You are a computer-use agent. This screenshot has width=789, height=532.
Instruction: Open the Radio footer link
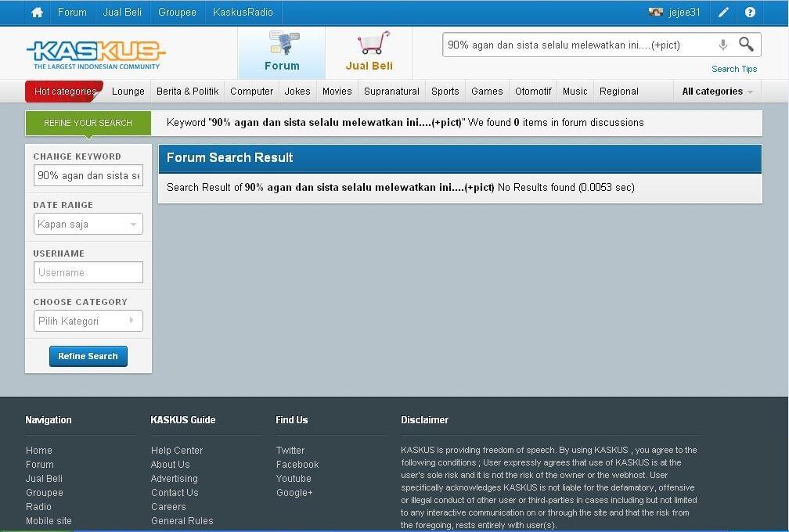point(39,507)
